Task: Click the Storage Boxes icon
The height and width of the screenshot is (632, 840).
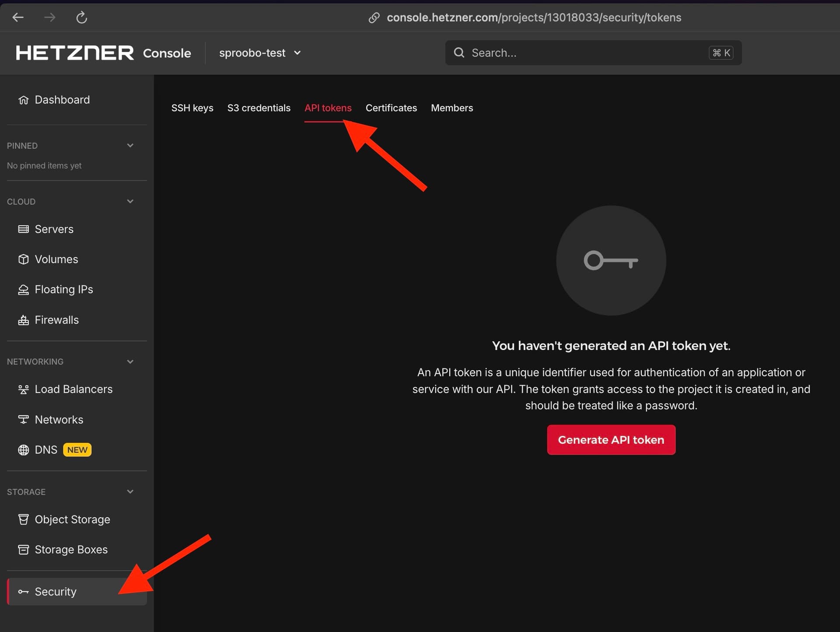Action: [x=23, y=549]
